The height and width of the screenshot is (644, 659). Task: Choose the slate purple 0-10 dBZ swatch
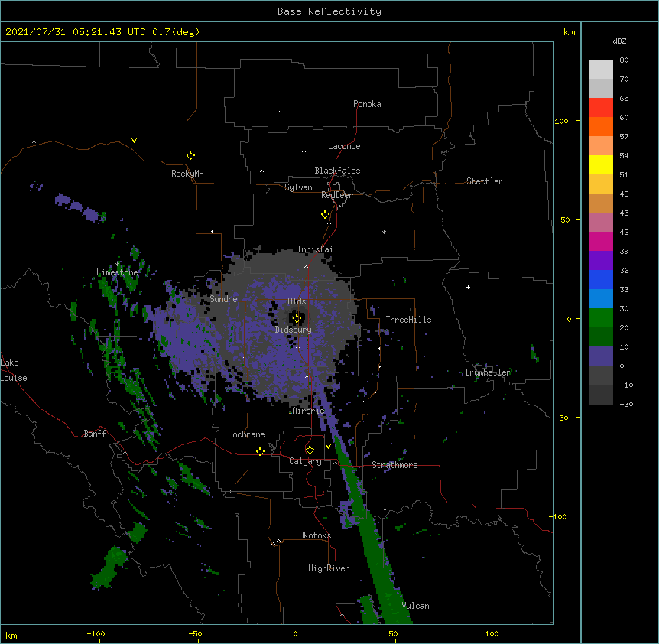click(601, 356)
